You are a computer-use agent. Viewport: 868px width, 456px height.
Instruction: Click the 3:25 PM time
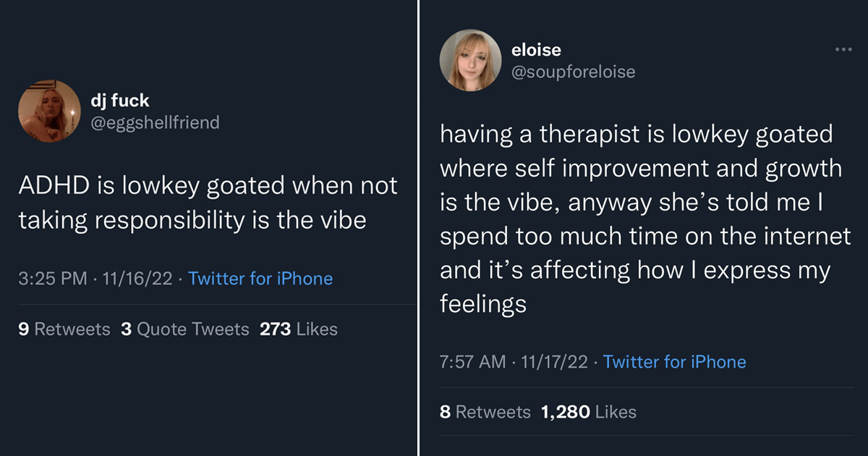[x=52, y=279]
